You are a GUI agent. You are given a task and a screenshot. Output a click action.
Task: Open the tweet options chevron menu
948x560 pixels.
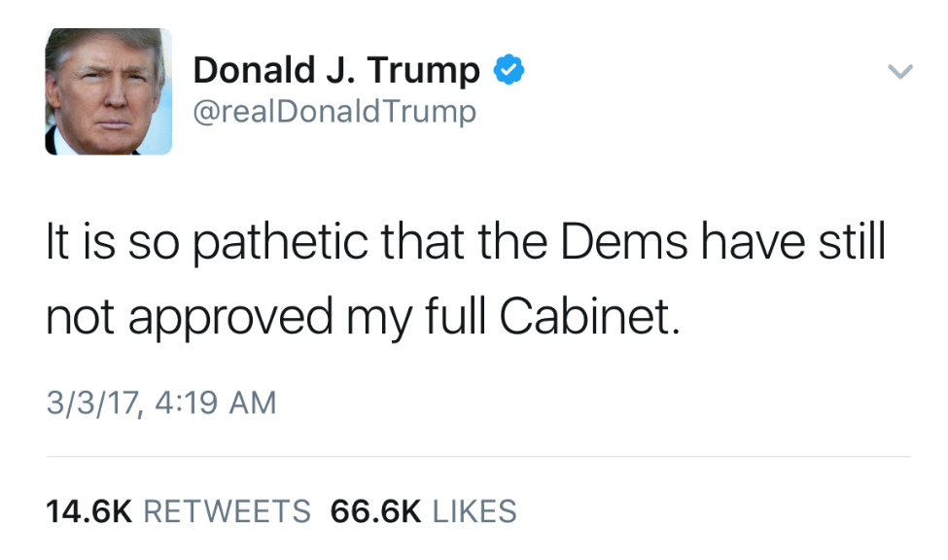[900, 71]
